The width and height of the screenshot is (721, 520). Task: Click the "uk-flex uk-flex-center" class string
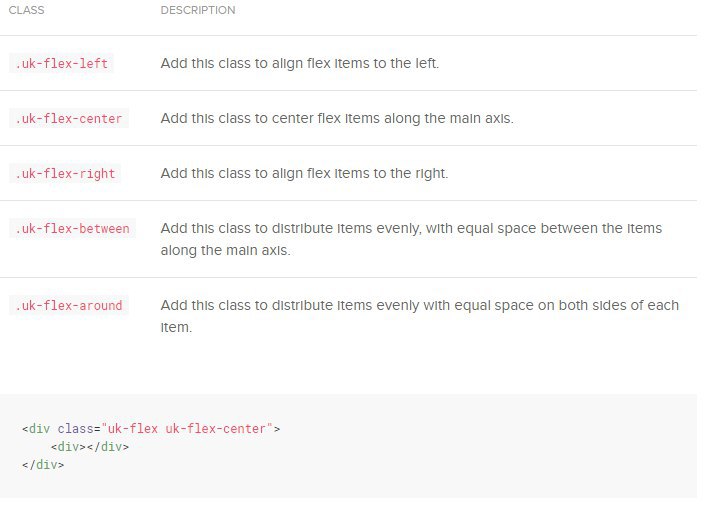click(187, 429)
